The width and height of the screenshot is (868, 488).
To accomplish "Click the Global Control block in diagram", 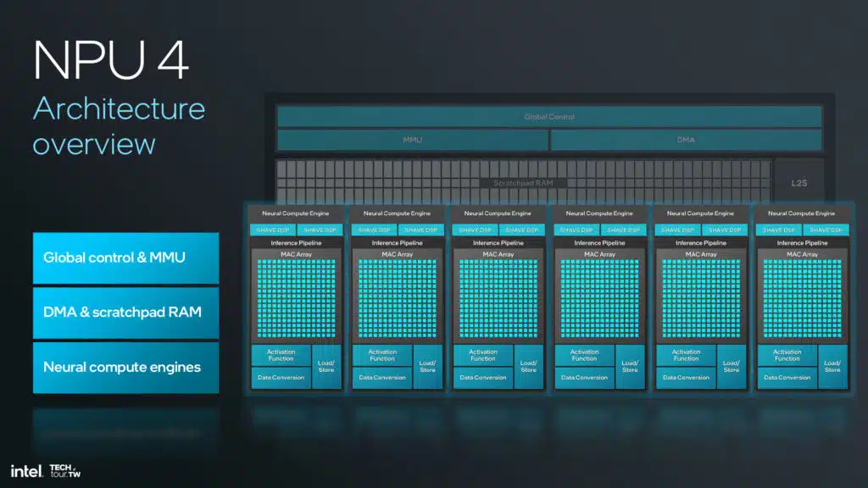I will (549, 117).
